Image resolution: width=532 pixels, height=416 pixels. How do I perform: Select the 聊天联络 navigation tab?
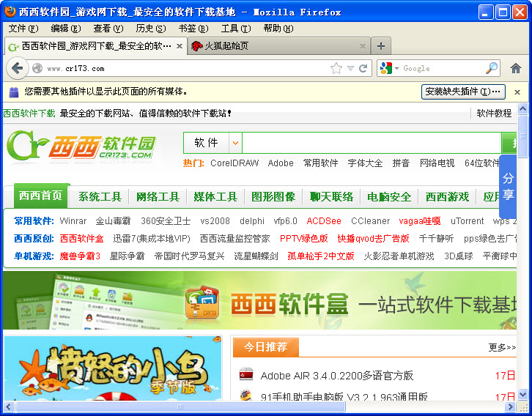(x=331, y=196)
